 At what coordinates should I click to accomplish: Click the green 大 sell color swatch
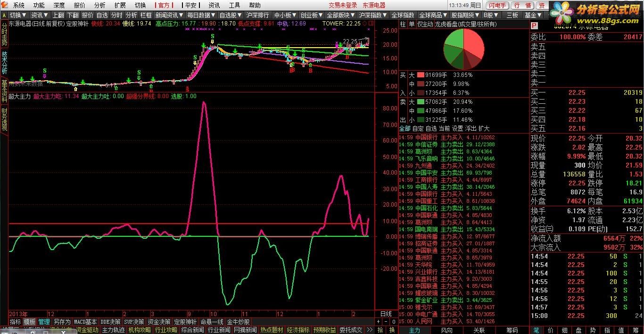[x=421, y=102]
